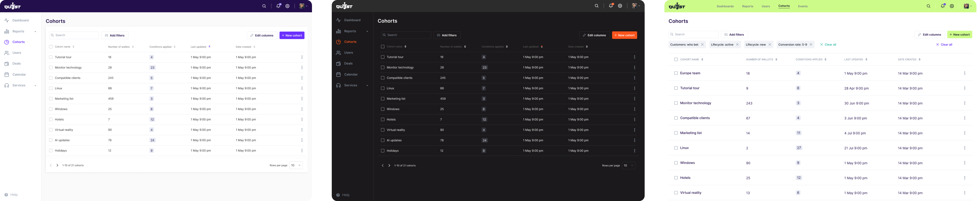Remove 'Lifecycle: active' filter chip
This screenshot has height=201, width=980.
tap(737, 44)
